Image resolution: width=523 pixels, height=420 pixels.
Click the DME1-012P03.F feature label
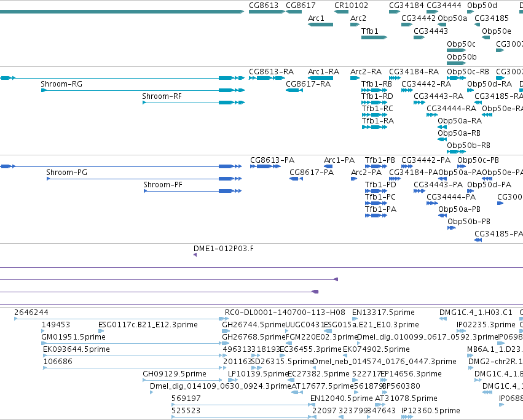tap(224, 249)
